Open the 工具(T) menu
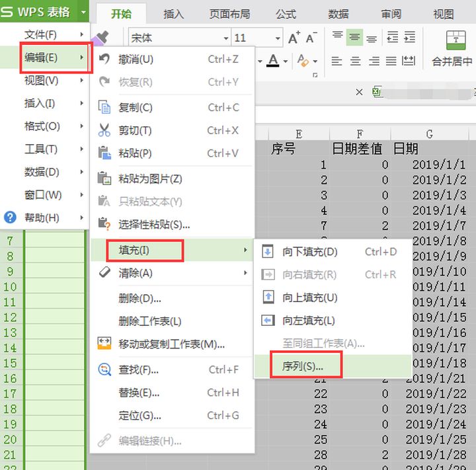476x470 pixels. point(45,149)
